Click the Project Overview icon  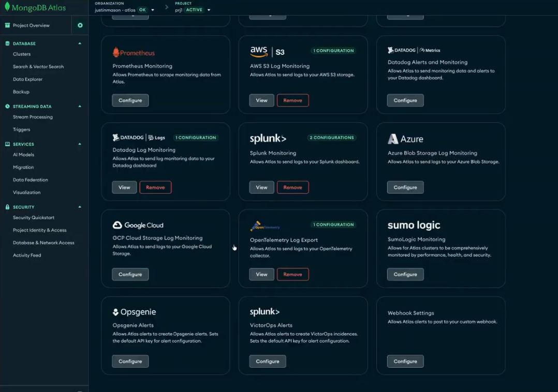pos(7,25)
